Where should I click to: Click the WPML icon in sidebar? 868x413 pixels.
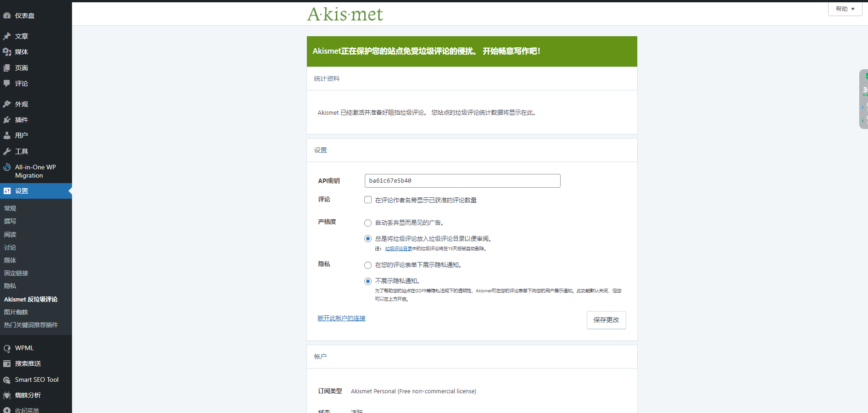point(7,348)
